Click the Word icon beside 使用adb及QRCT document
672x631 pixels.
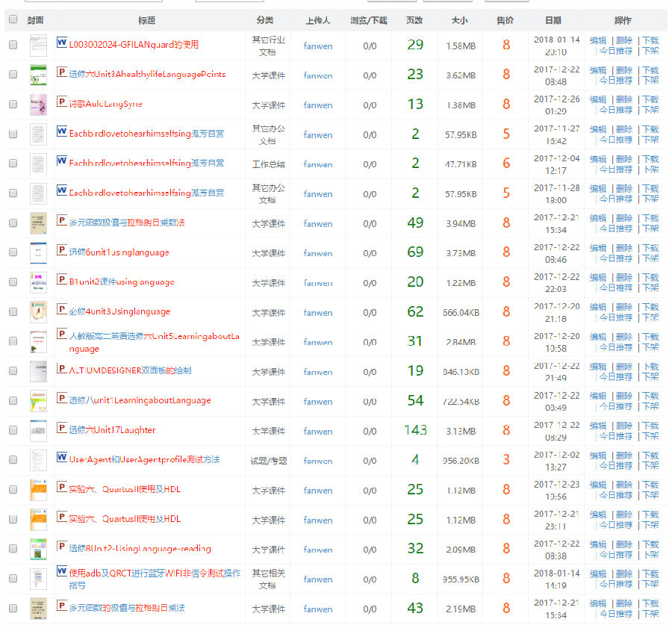(62, 571)
